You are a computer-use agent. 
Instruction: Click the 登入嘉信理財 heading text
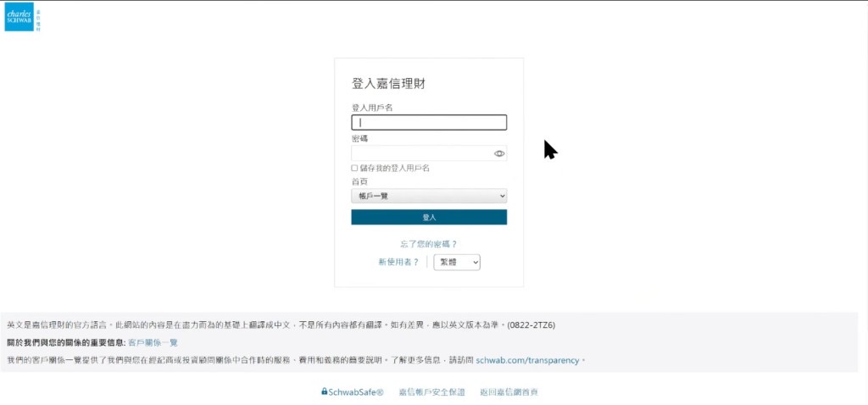pos(388,84)
